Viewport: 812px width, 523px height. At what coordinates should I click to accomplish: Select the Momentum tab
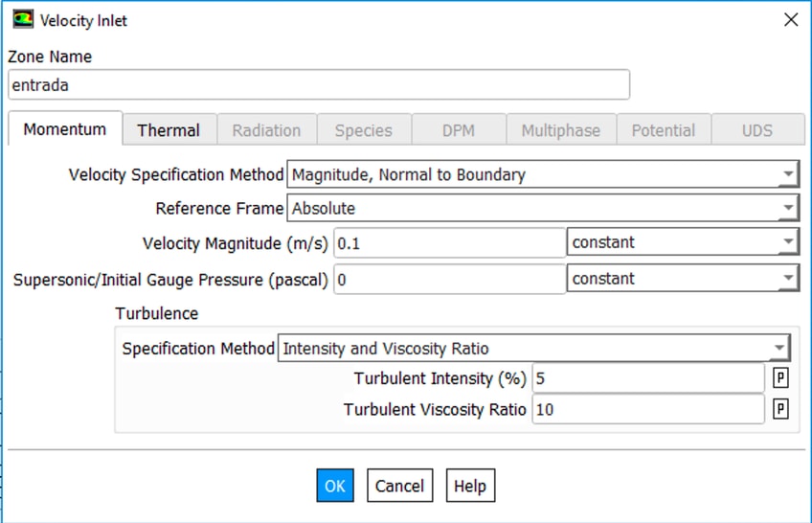tap(65, 129)
